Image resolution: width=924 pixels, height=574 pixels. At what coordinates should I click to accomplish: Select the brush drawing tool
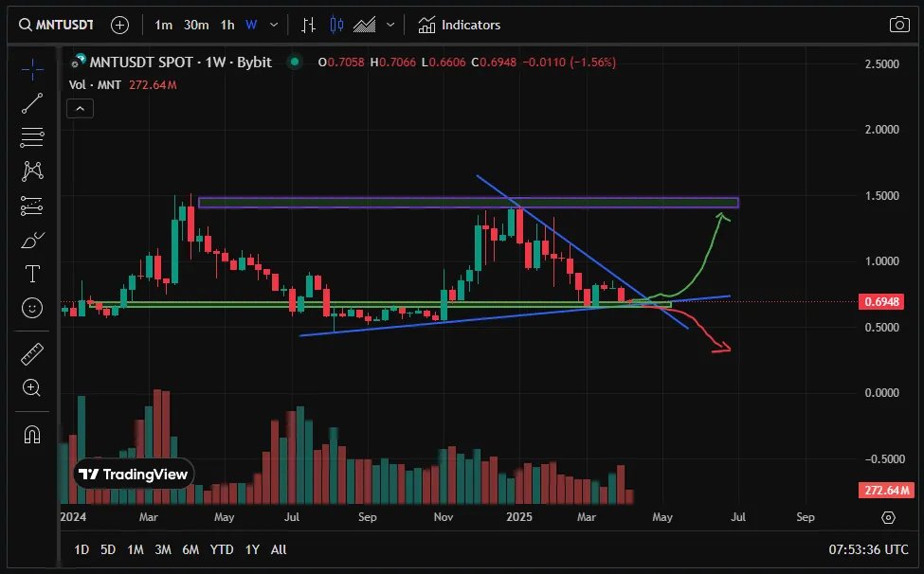(32, 241)
